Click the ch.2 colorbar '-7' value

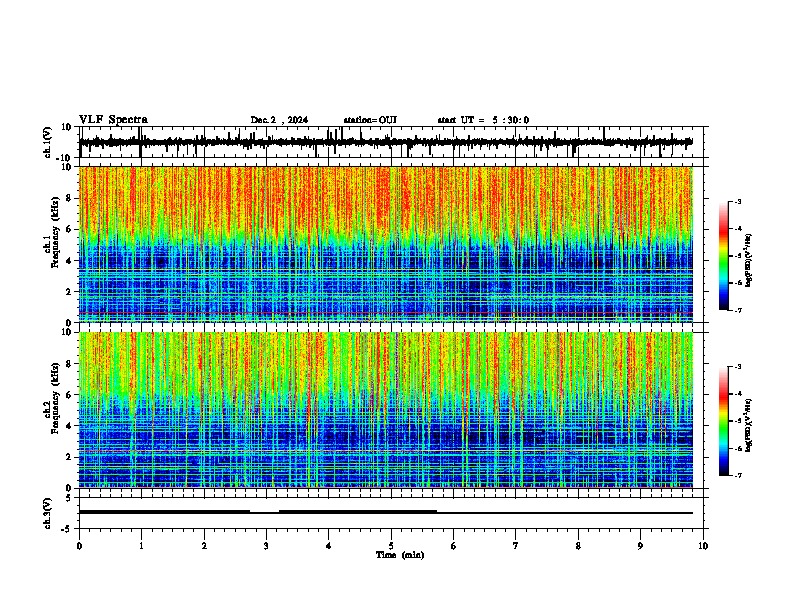[x=737, y=475]
